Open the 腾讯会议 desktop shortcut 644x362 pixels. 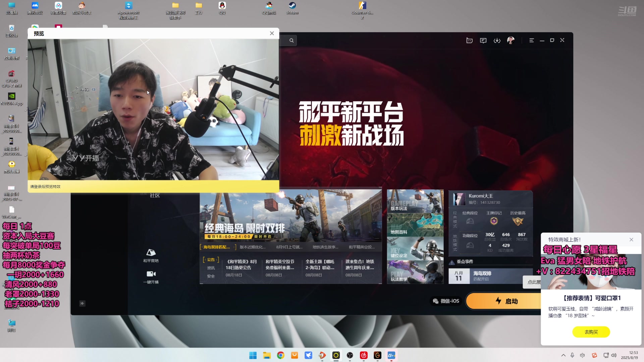coord(35,8)
